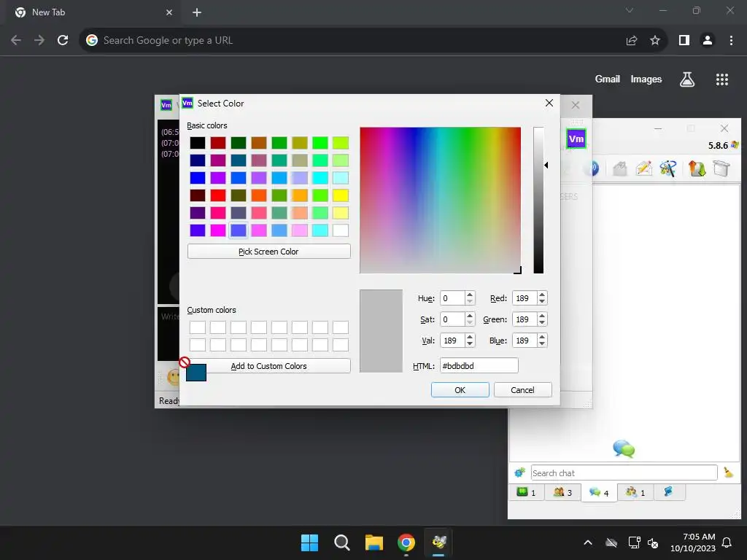Click the teal current color preview swatch
Screen dimensions: 747x560
click(196, 373)
